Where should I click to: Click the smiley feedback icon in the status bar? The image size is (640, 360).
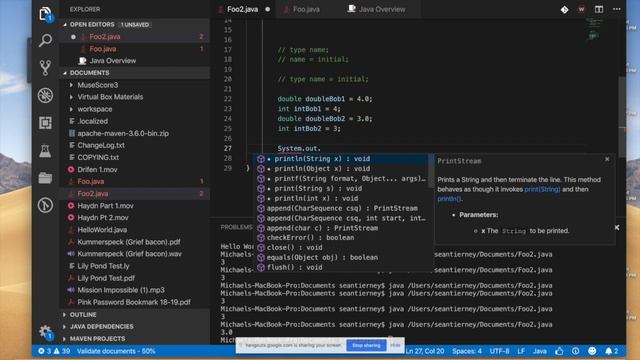(x=592, y=351)
